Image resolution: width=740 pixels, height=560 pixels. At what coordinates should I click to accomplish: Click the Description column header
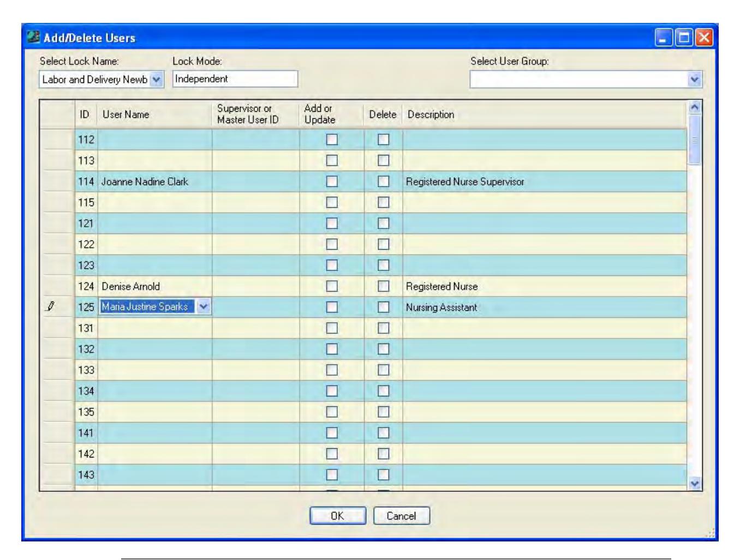[545, 115]
